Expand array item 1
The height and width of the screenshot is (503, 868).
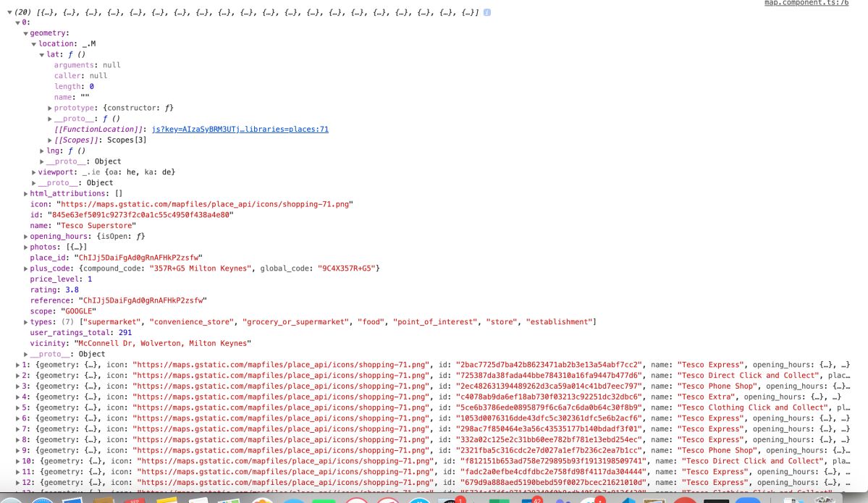[17, 365]
